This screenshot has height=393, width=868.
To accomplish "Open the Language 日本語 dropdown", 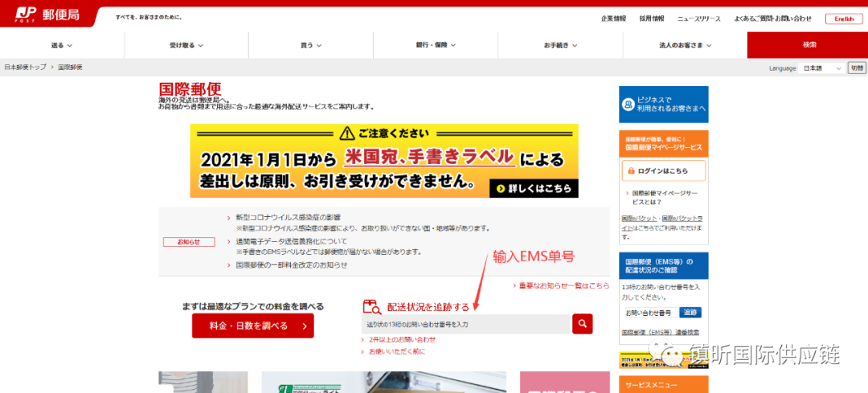I will [x=822, y=68].
